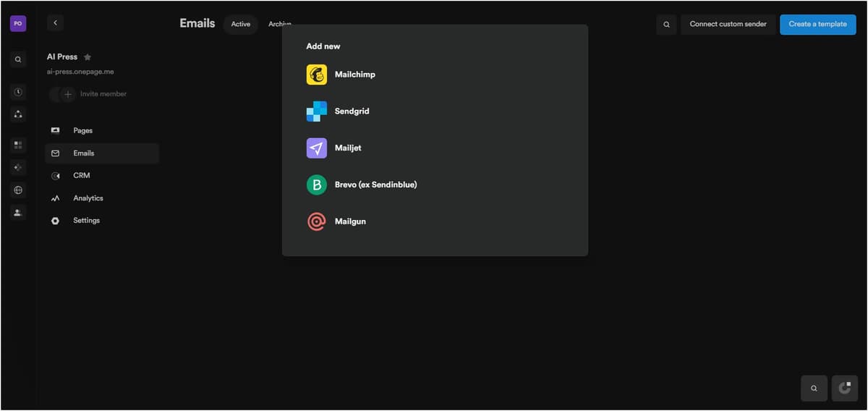Go to CRM section

tap(82, 176)
